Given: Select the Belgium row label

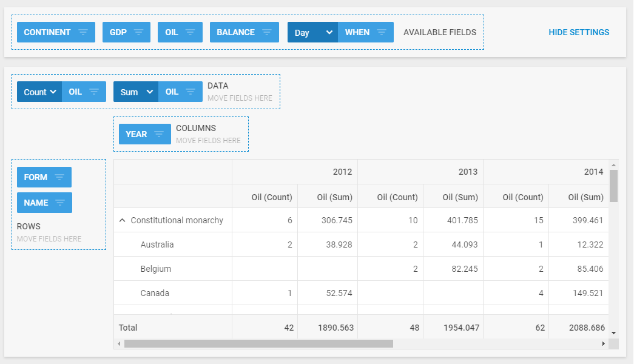Looking at the screenshot, I should [156, 269].
